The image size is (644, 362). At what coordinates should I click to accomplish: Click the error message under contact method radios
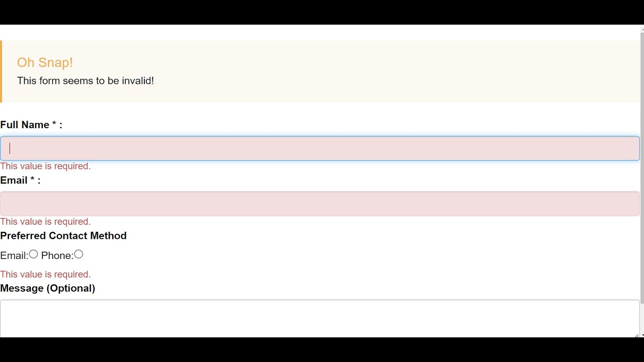point(45,274)
